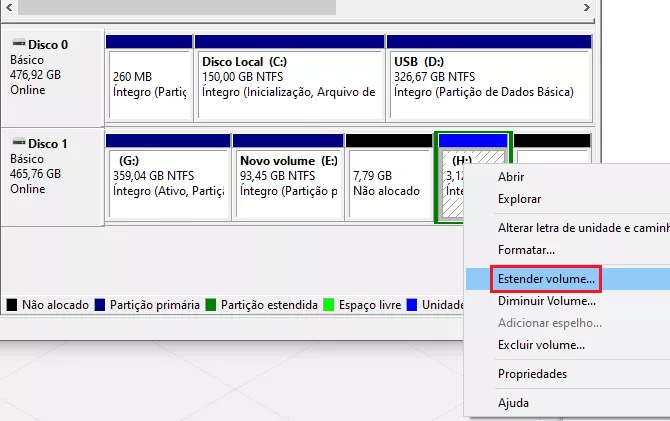Image resolution: width=670 pixels, height=421 pixels.
Task: Click the light green Espaço livre swatch
Action: 329,305
